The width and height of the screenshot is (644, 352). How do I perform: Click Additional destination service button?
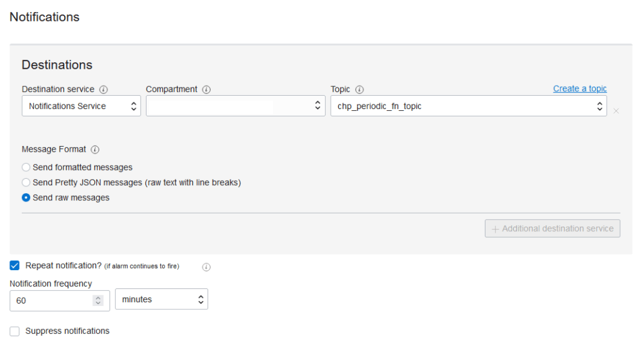click(552, 229)
